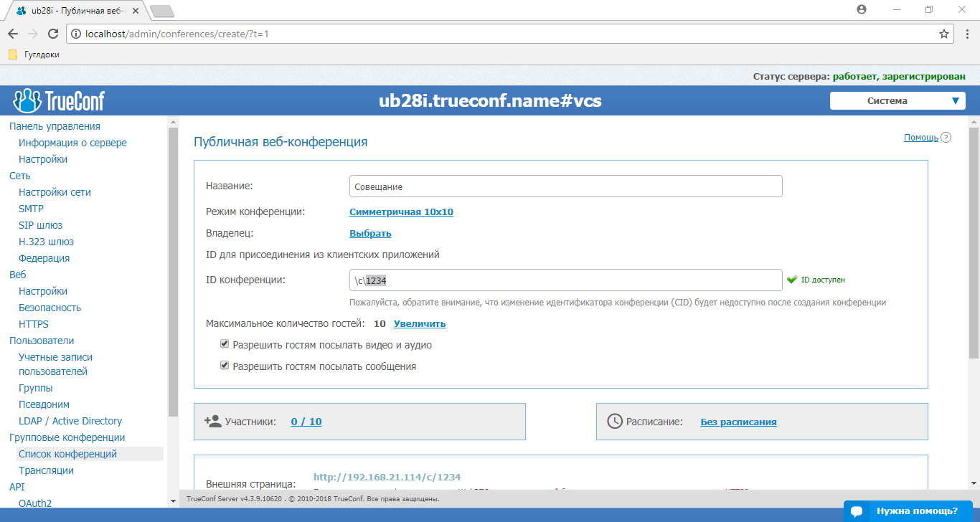This screenshot has width=980, height=522.
Task: Click the Chrome user profile icon
Action: (862, 9)
